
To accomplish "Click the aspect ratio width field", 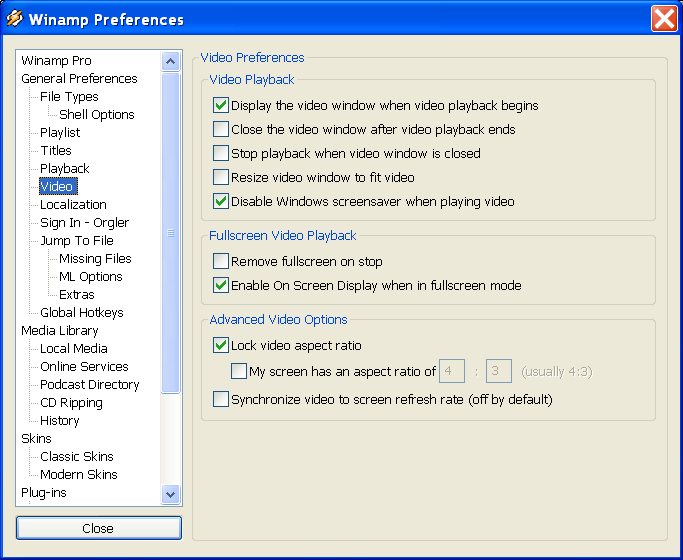I will click(452, 372).
